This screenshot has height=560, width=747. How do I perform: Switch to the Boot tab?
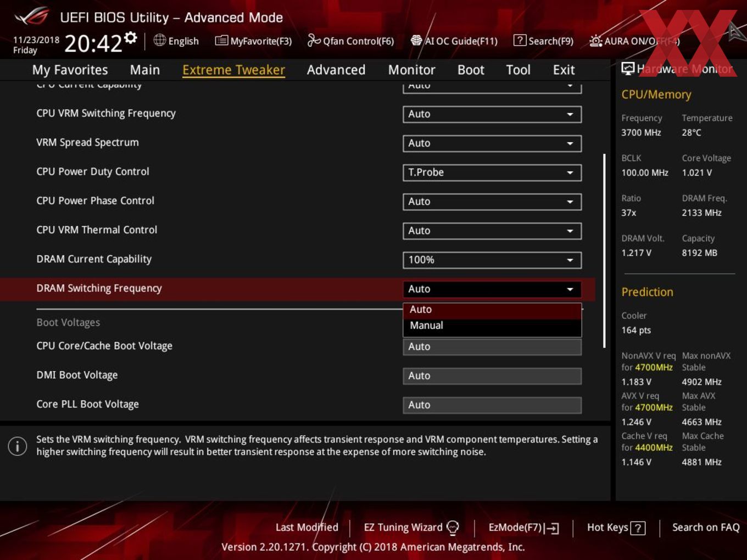[471, 70]
